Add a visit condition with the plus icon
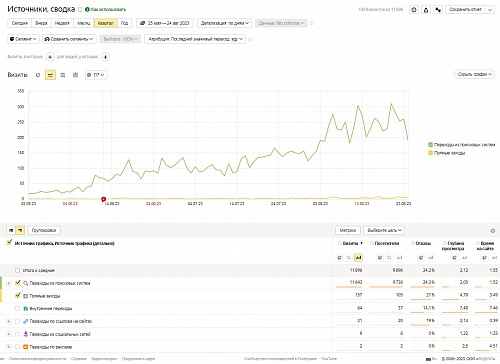 pyautogui.click(x=50, y=57)
